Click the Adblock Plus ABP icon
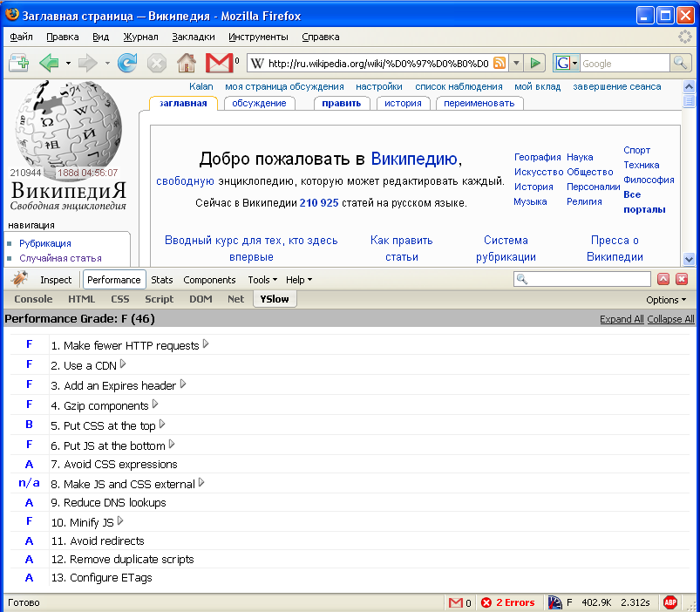The image size is (700, 612). pos(670,602)
